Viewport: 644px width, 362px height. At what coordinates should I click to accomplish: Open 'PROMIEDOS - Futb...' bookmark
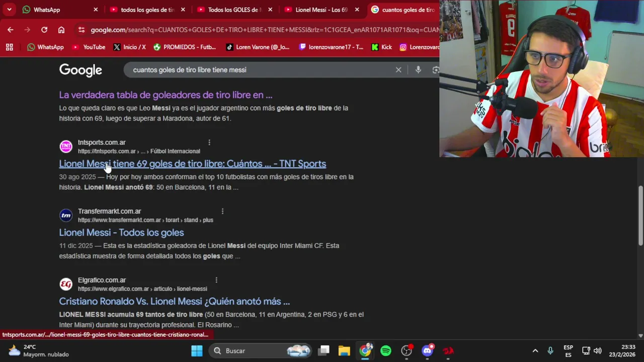click(185, 47)
